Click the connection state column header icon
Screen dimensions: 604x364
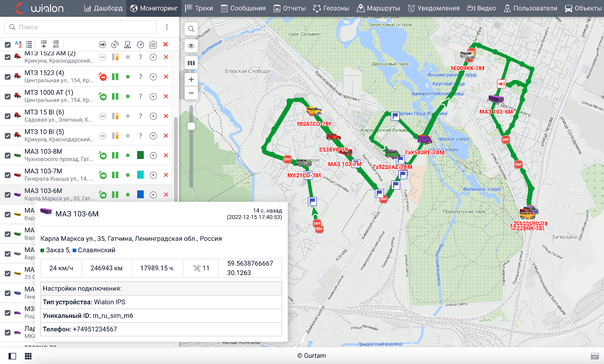click(x=128, y=44)
